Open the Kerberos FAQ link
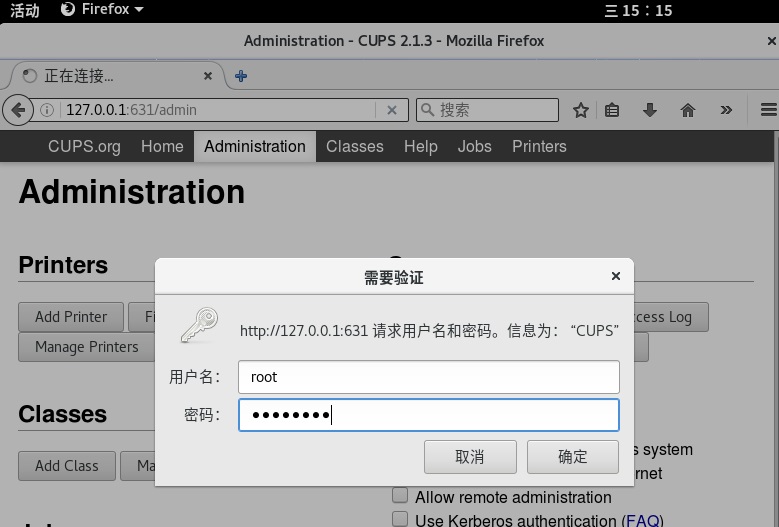Image resolution: width=779 pixels, height=527 pixels. [x=642, y=521]
